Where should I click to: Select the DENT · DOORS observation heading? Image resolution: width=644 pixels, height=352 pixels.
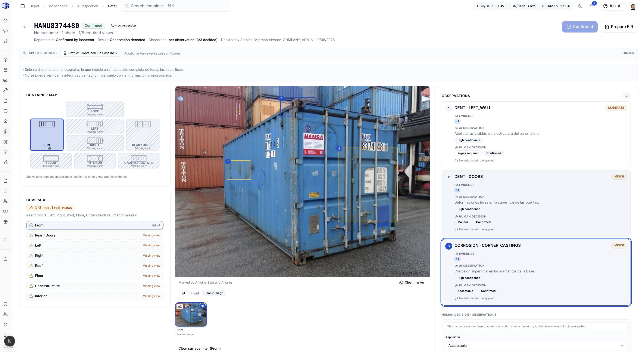[469, 177]
